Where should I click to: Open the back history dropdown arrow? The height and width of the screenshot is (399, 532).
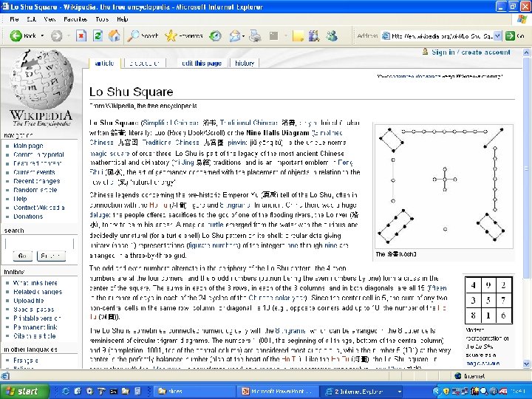coord(42,35)
